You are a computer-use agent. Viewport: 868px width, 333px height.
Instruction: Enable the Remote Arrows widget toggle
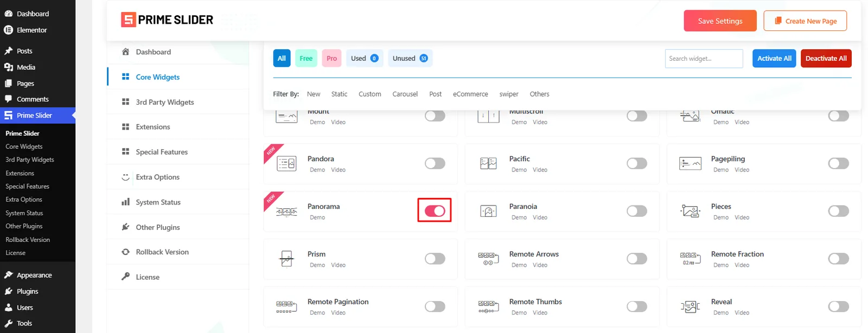pos(637,259)
